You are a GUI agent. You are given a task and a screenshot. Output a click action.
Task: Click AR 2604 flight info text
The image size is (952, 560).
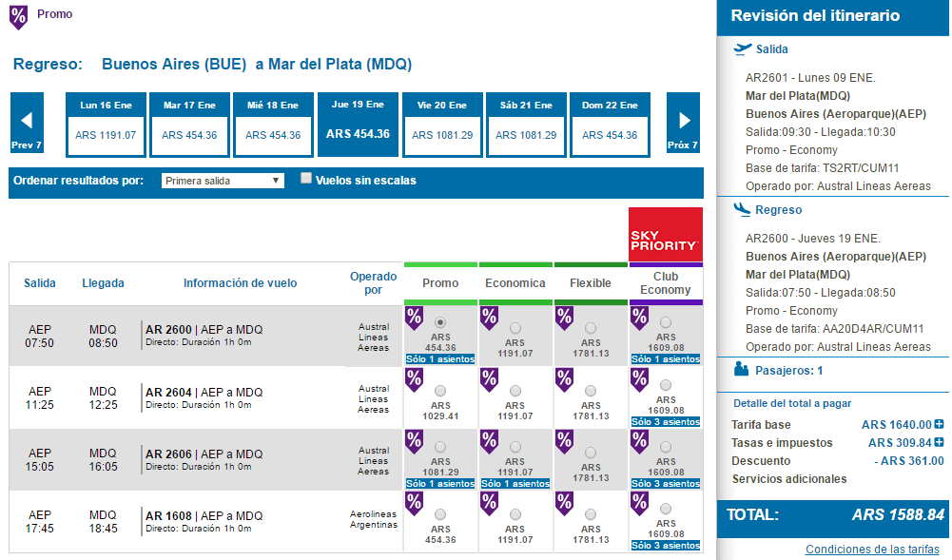click(204, 398)
